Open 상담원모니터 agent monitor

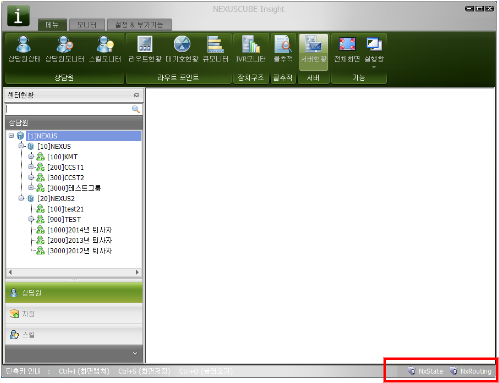[65, 49]
